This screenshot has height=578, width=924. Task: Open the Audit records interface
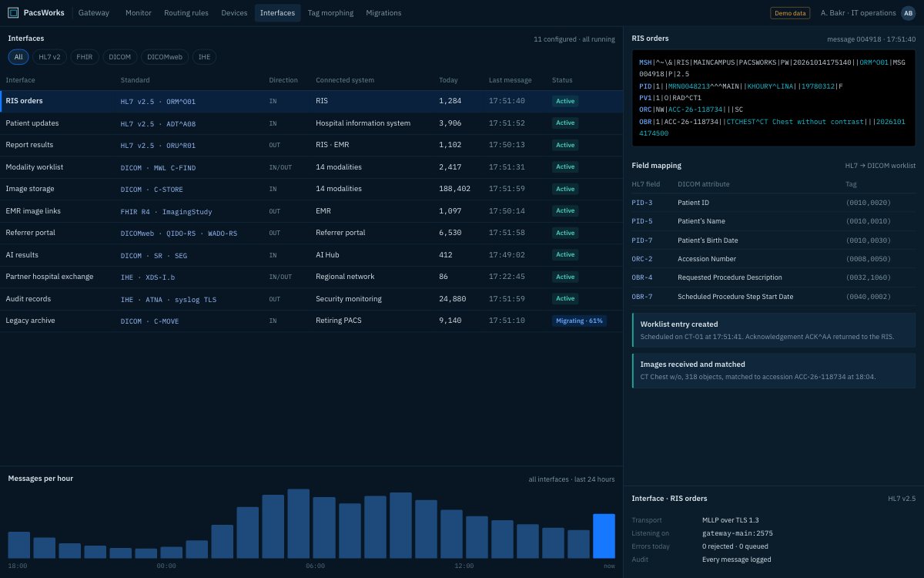click(311, 299)
